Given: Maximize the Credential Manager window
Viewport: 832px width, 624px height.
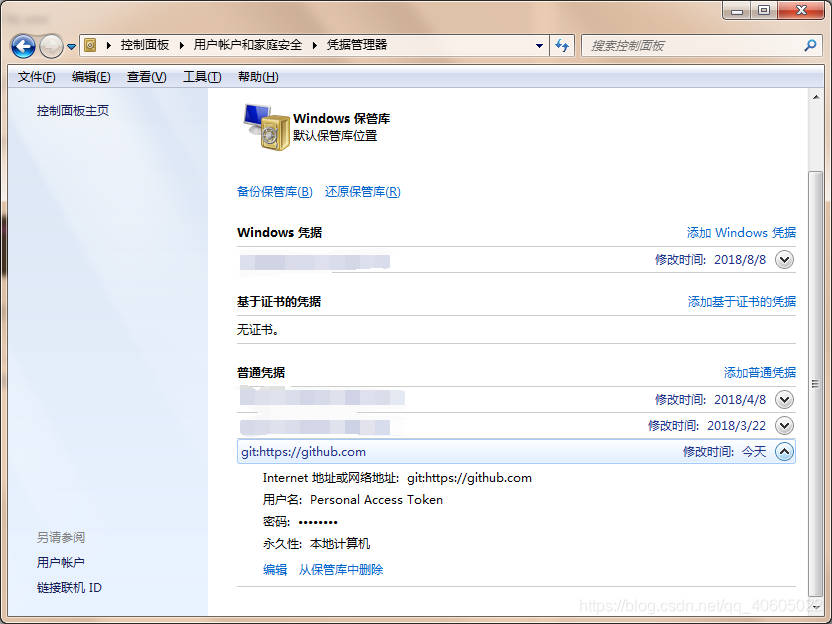Looking at the screenshot, I should click(x=764, y=11).
